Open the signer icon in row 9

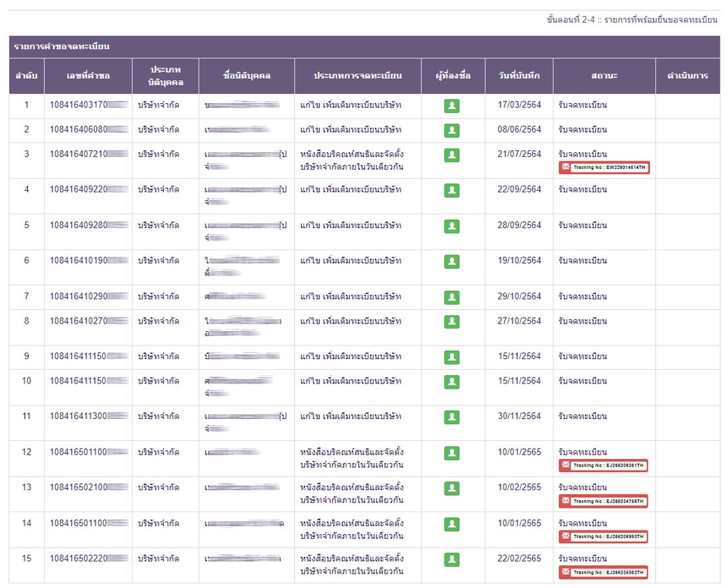[452, 357]
